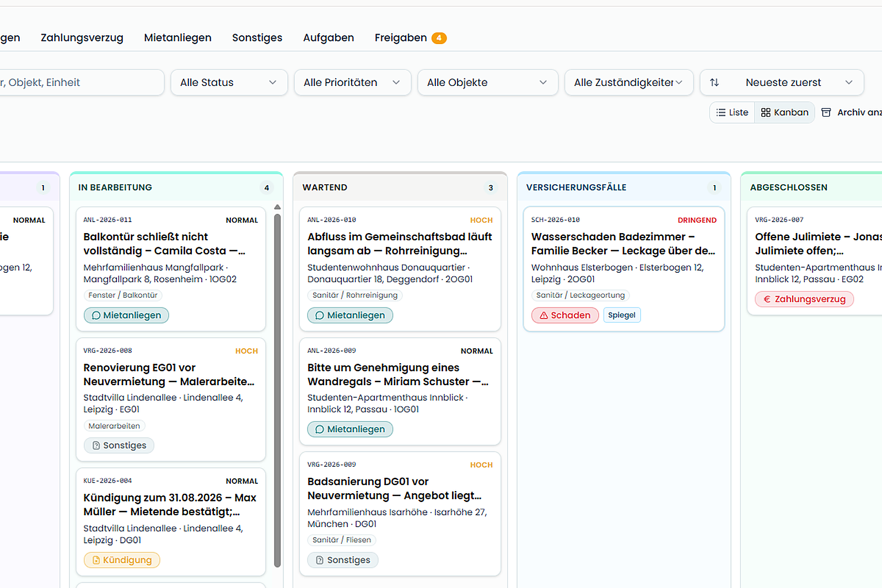Go to the Aufgaben tab
882x588 pixels.
[x=329, y=37]
